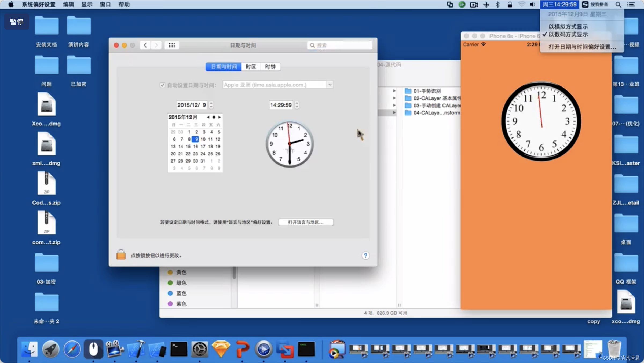
Task: Choose 打开日期与时间偏好设置
Action: pyautogui.click(x=582, y=47)
